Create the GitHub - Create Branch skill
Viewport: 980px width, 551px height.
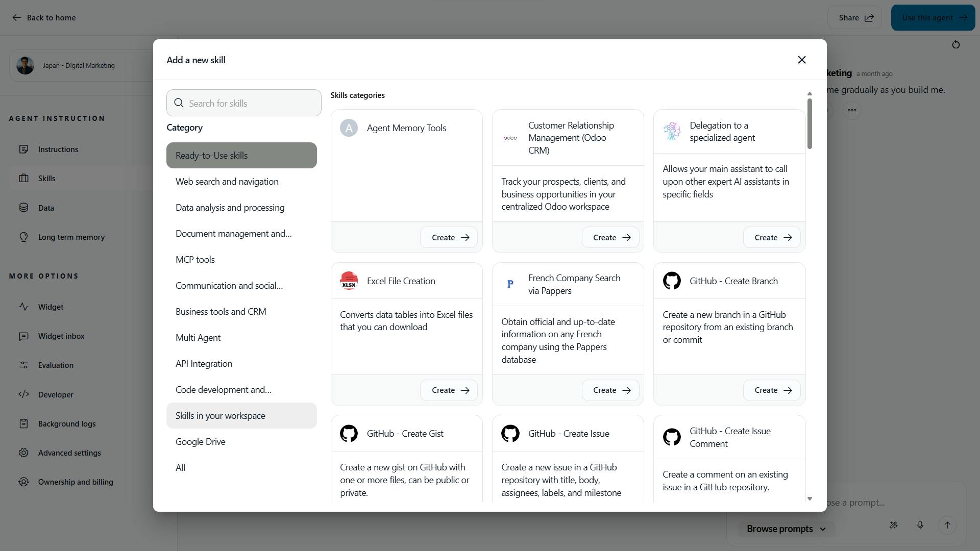(772, 390)
